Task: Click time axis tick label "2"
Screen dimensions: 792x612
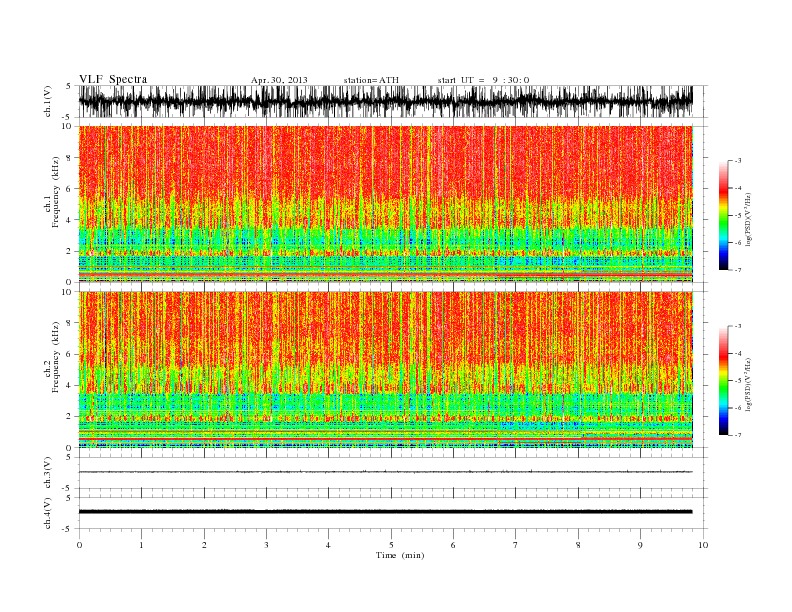Action: click(x=204, y=545)
